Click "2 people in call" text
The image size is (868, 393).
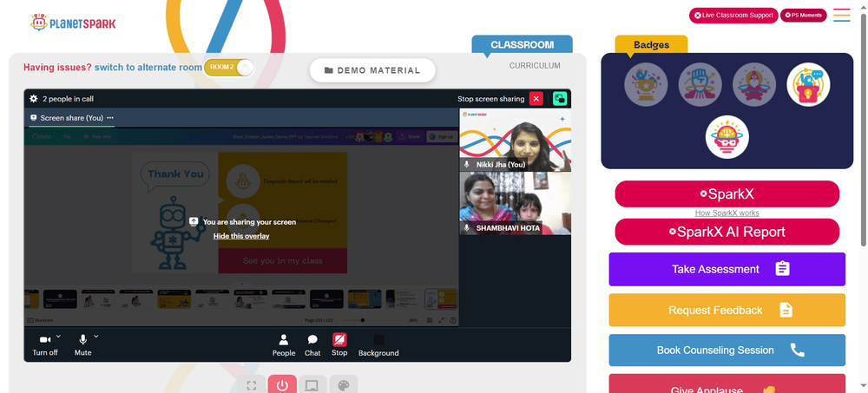click(68, 99)
